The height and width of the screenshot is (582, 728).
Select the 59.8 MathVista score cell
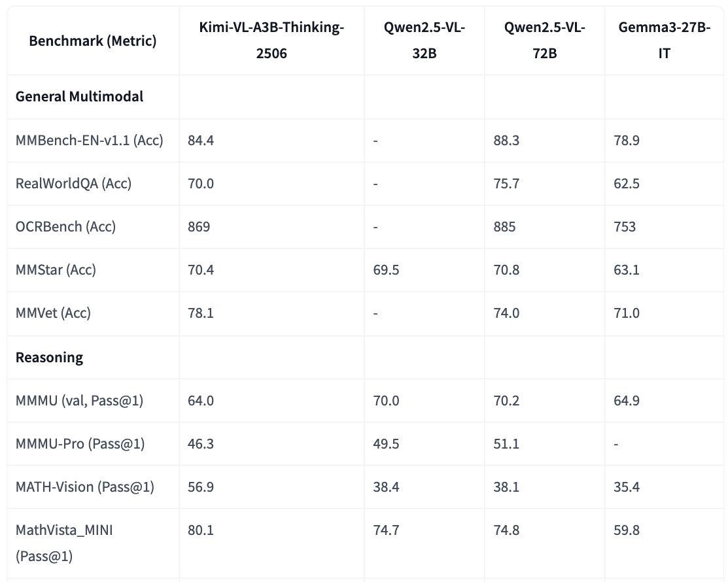627,530
